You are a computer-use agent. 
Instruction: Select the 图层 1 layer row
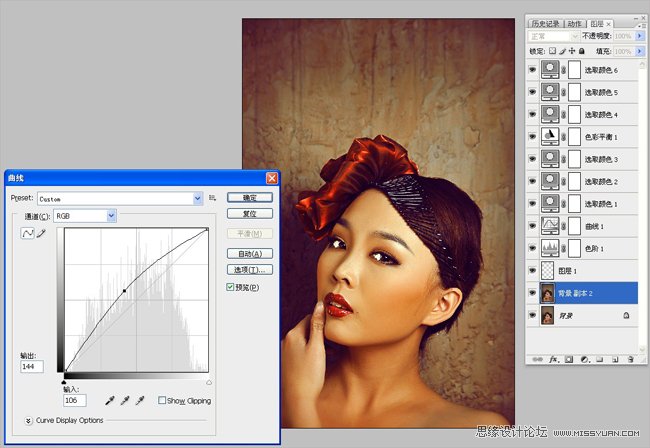582,271
